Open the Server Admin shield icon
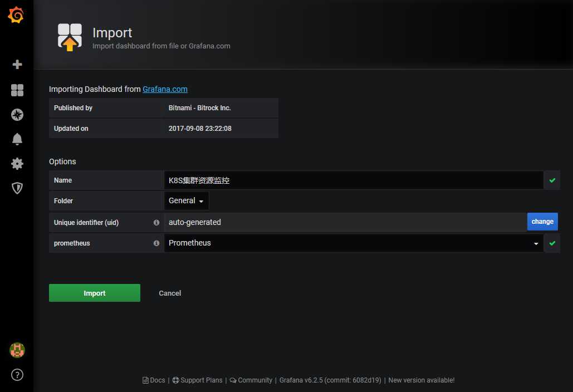 17,188
